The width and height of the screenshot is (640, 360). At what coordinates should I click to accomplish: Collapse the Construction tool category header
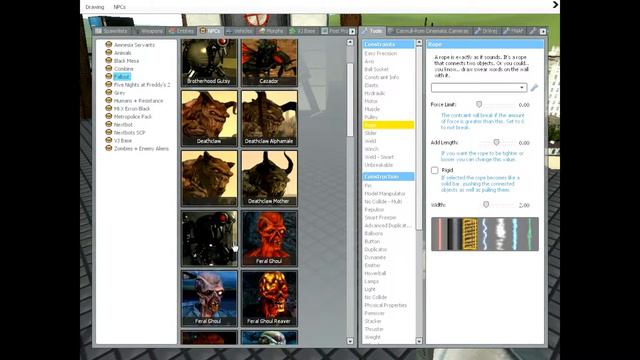pyautogui.click(x=388, y=176)
